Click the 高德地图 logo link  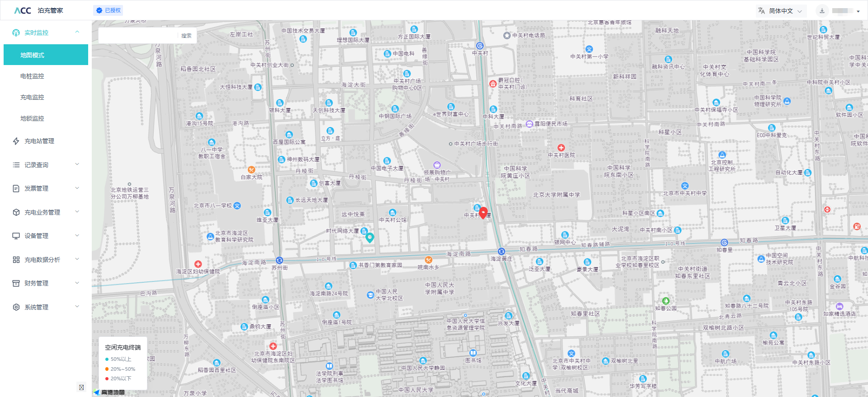coord(109,392)
